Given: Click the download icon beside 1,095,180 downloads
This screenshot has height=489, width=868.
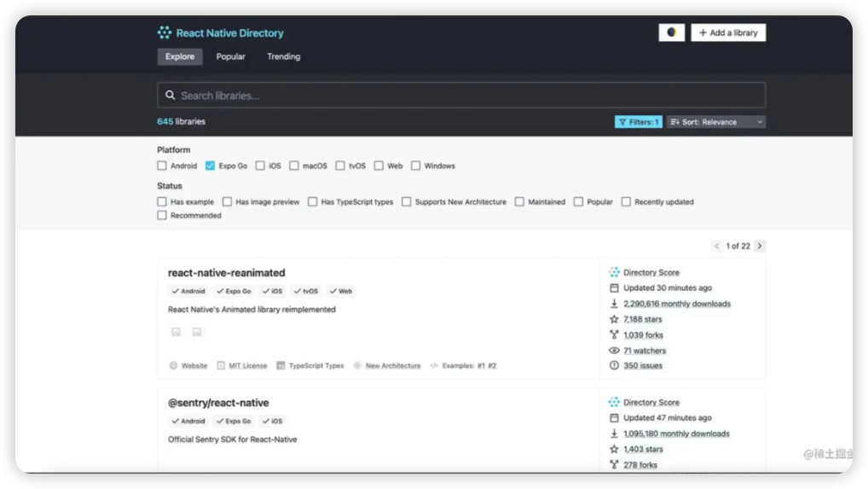Looking at the screenshot, I should pos(614,434).
